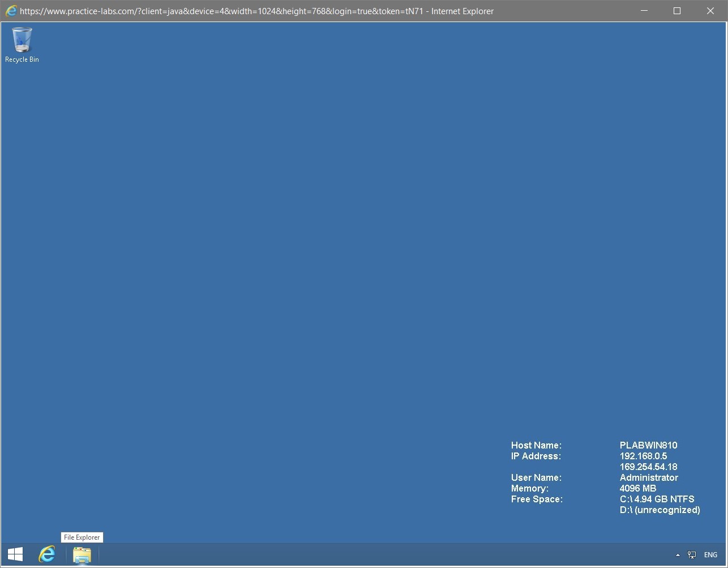Close the Internet Explorer window

(710, 10)
